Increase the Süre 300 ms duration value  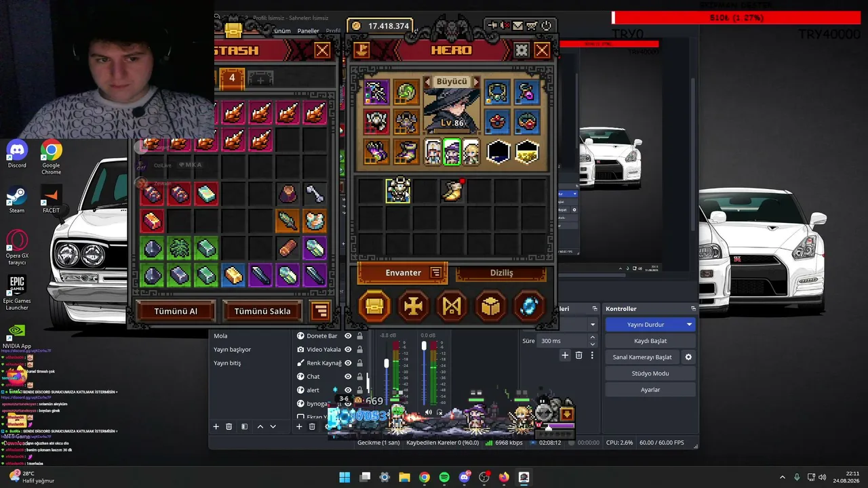click(x=592, y=338)
